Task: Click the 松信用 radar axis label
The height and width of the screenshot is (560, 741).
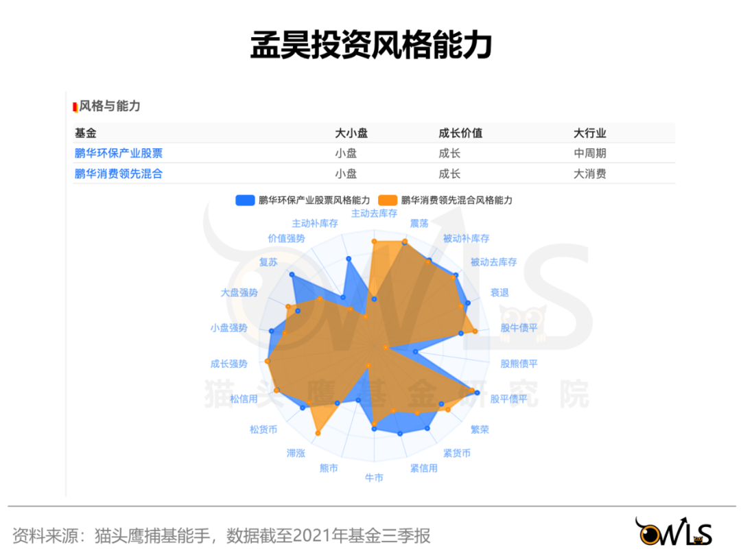Action: 244,399
